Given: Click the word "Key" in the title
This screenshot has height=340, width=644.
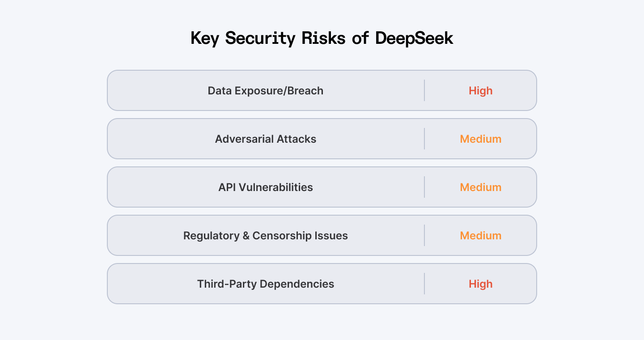Looking at the screenshot, I should (x=204, y=38).
